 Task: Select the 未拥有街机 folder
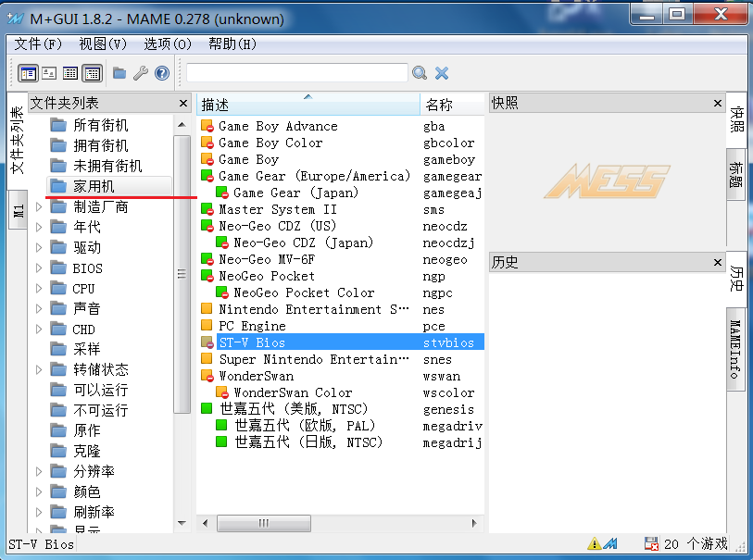107,166
